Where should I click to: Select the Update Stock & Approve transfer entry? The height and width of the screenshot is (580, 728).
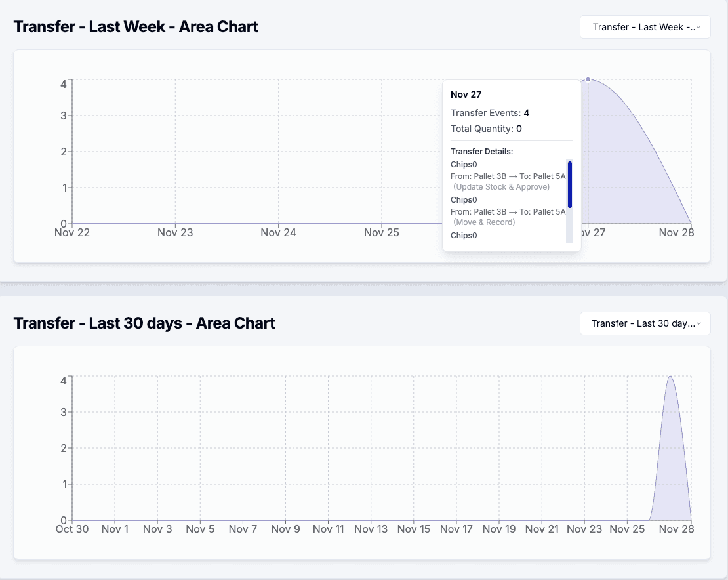click(x=502, y=187)
